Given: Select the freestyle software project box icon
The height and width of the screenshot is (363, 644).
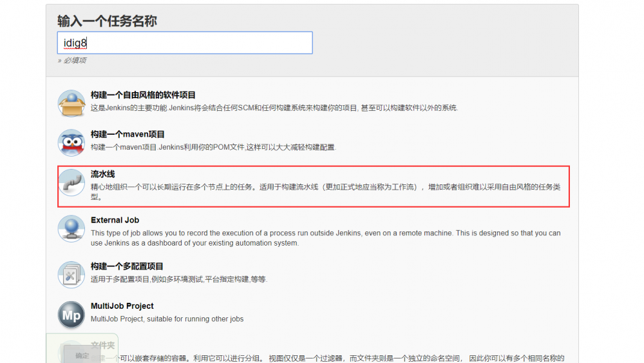Looking at the screenshot, I should tap(71, 103).
